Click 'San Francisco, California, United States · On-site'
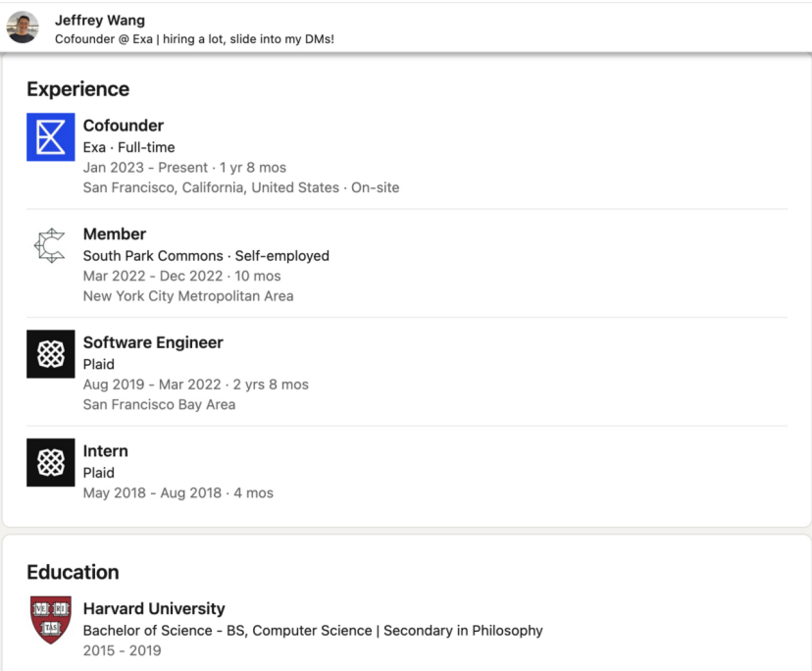This screenshot has width=812, height=671. [x=241, y=187]
